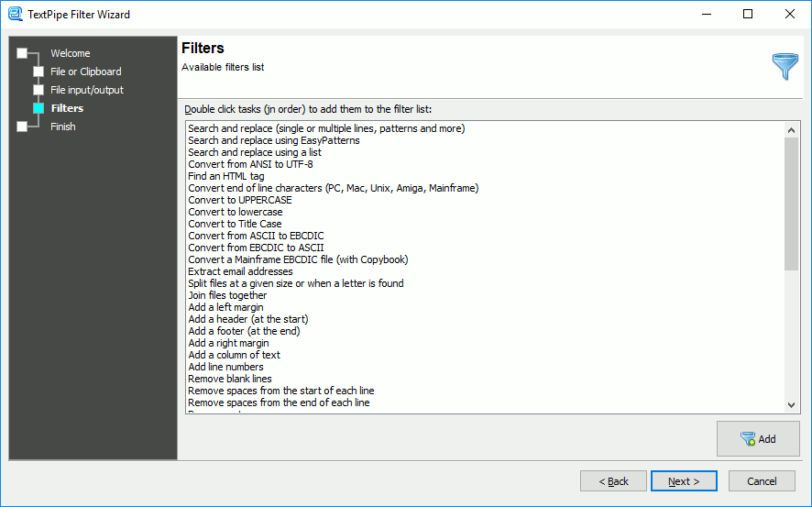Select 'Convert to UPPERCASE' filter
The height and width of the screenshot is (507, 812).
pos(240,200)
